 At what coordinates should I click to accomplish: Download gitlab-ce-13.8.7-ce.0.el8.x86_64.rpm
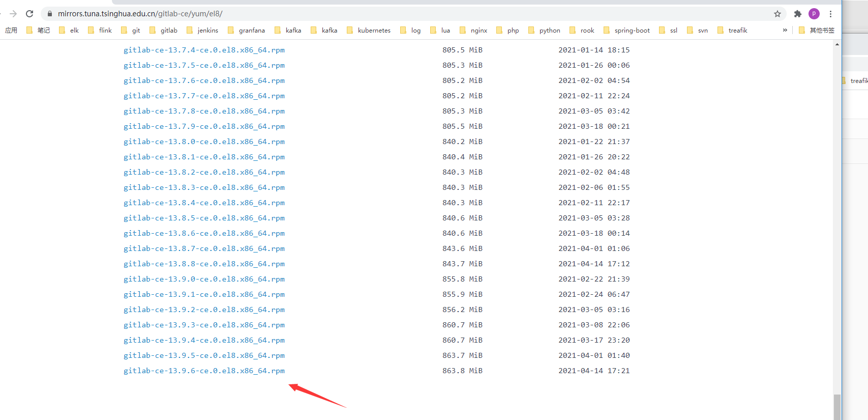(x=204, y=248)
